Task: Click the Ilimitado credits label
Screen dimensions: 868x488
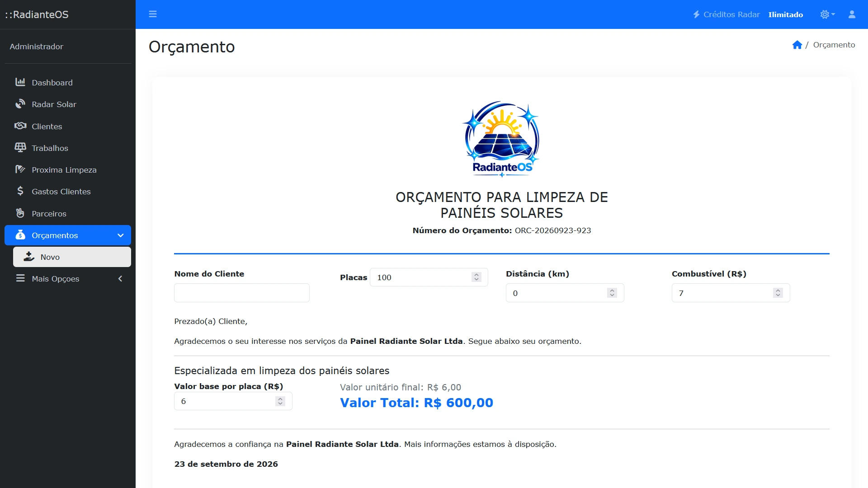Action: tap(786, 14)
